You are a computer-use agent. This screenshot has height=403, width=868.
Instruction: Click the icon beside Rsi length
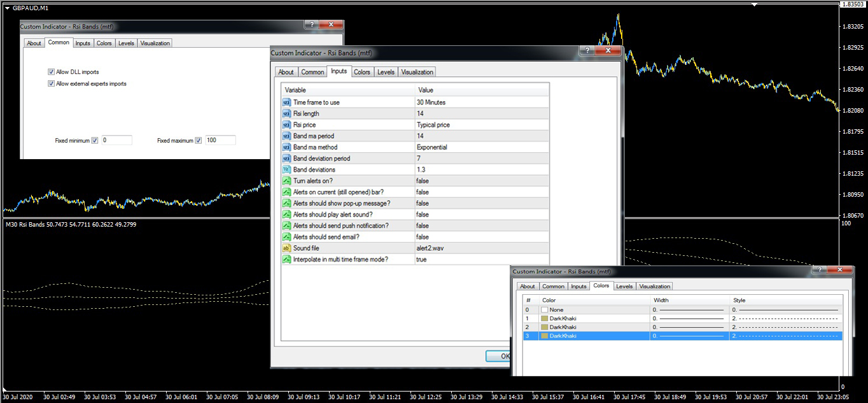(x=286, y=114)
